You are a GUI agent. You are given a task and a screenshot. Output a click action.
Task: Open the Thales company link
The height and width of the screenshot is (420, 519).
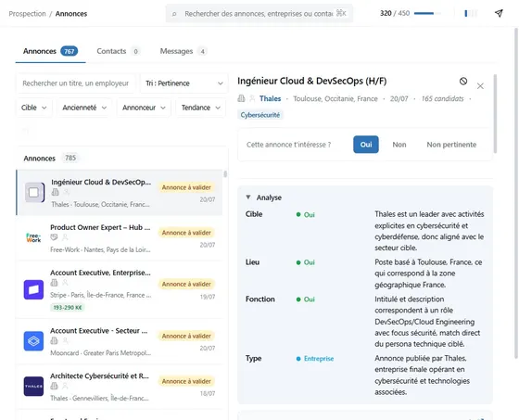pos(270,98)
